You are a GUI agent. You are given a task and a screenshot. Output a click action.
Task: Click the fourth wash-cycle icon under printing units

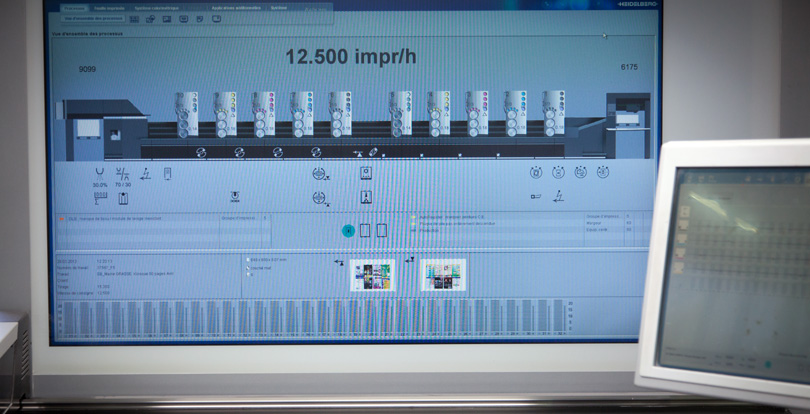pyautogui.click(x=316, y=152)
